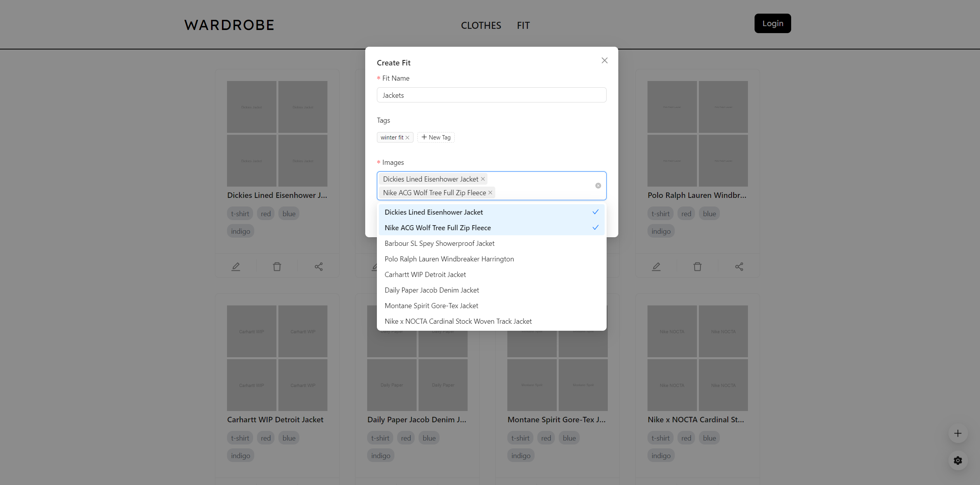Image resolution: width=980 pixels, height=485 pixels.
Task: Add a New Tag
Action: (436, 138)
